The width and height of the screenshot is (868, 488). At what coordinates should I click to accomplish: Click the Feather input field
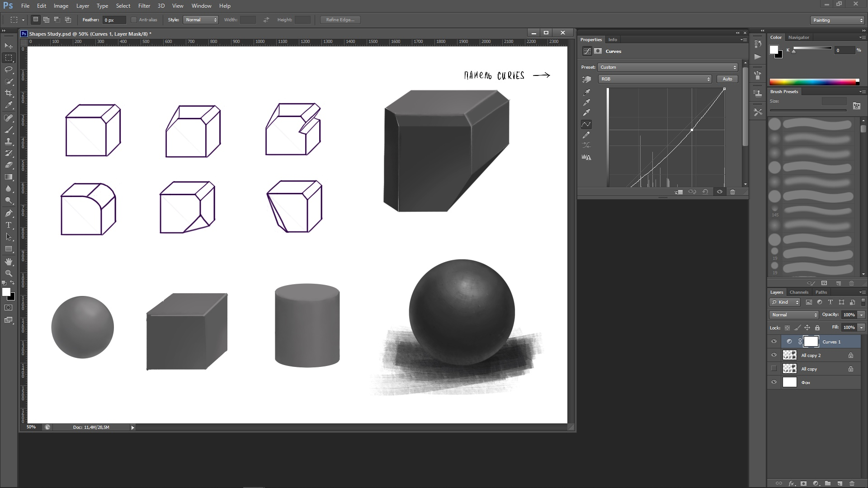(x=114, y=20)
